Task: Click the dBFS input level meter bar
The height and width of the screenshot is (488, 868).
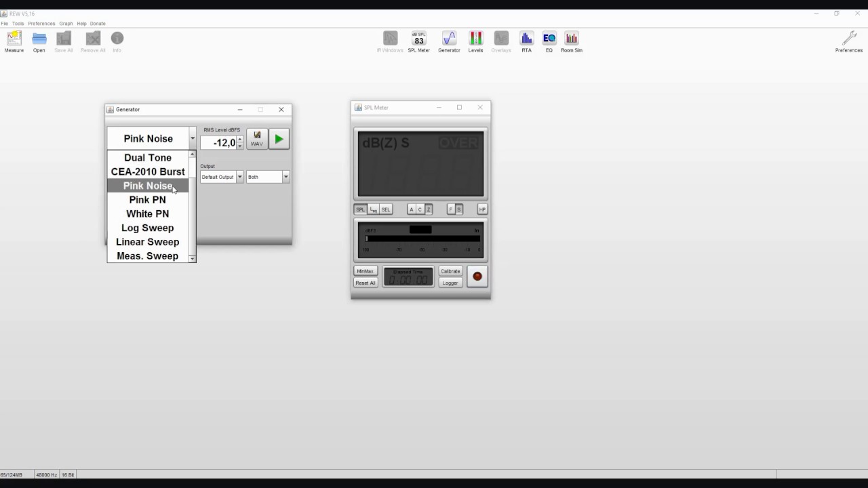Action: (422, 239)
